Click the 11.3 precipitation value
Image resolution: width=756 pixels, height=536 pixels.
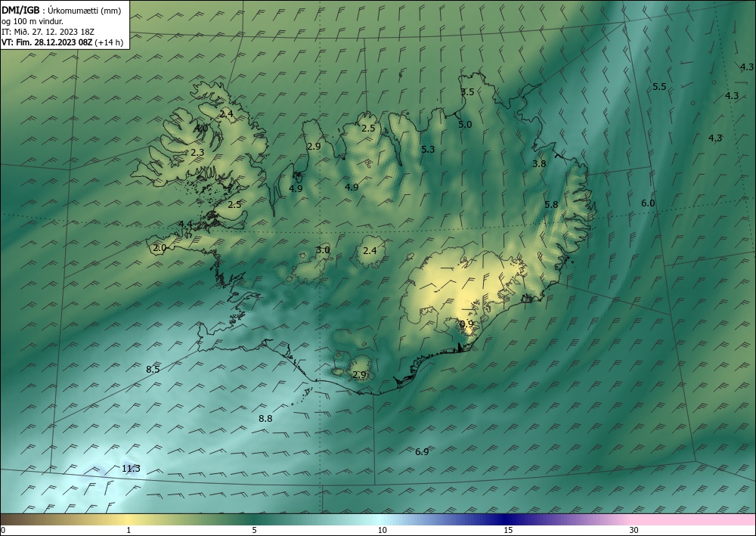pyautogui.click(x=131, y=469)
